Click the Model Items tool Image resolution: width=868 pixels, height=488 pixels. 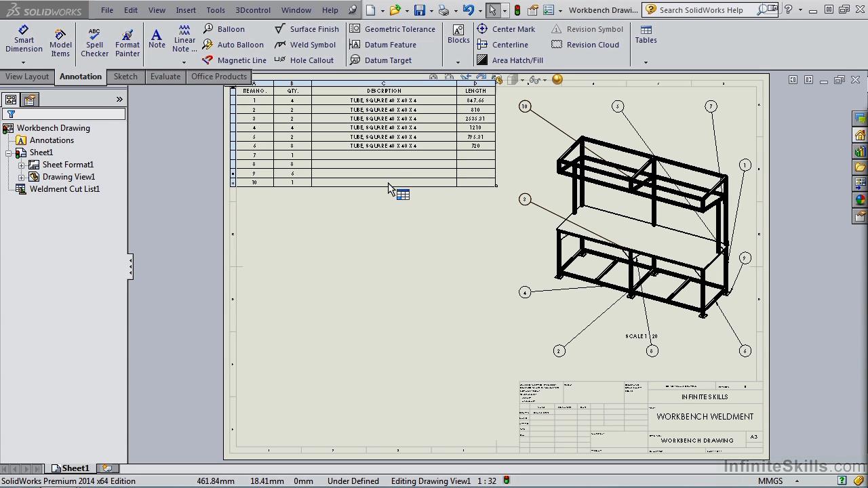click(60, 43)
